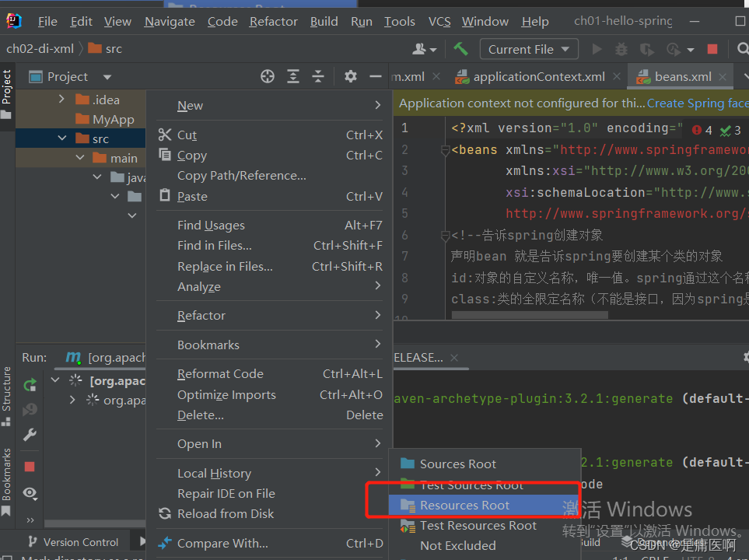Hide the Project panel with minus icon
Image resolution: width=749 pixels, height=560 pixels.
point(376,76)
